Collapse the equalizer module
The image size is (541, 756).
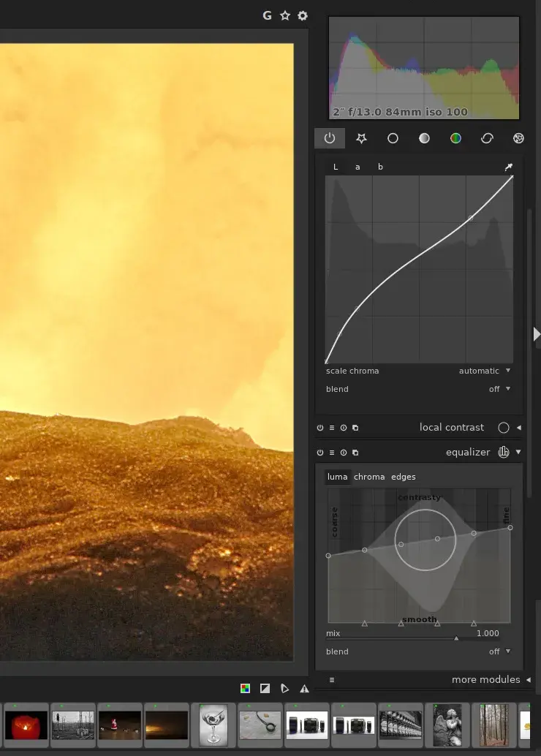coord(519,453)
